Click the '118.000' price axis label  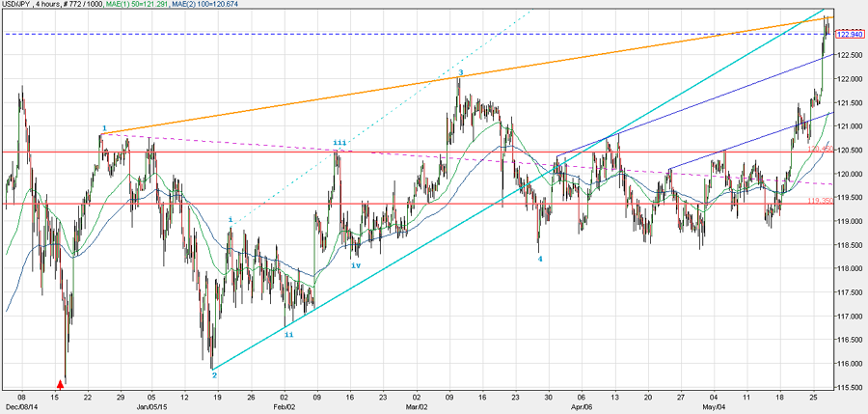tap(850, 269)
